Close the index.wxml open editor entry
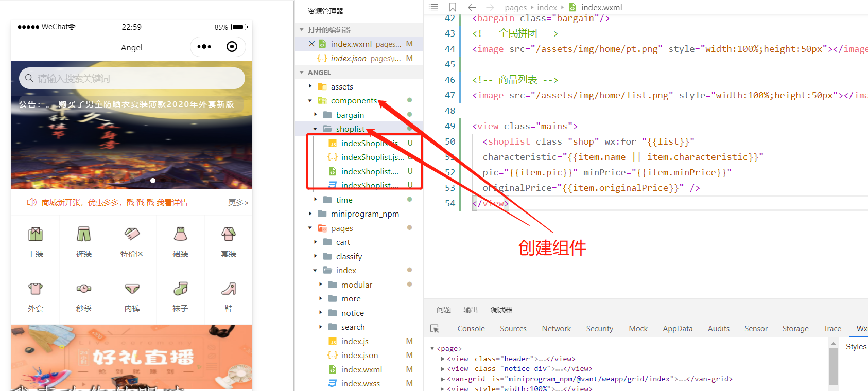Screen dimensions: 868x391 [x=311, y=44]
